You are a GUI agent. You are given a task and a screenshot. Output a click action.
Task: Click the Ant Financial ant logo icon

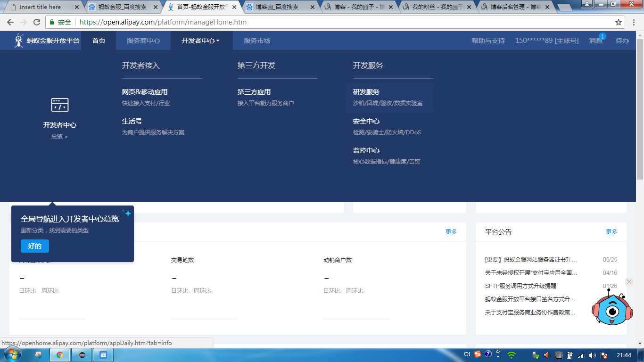point(19,41)
